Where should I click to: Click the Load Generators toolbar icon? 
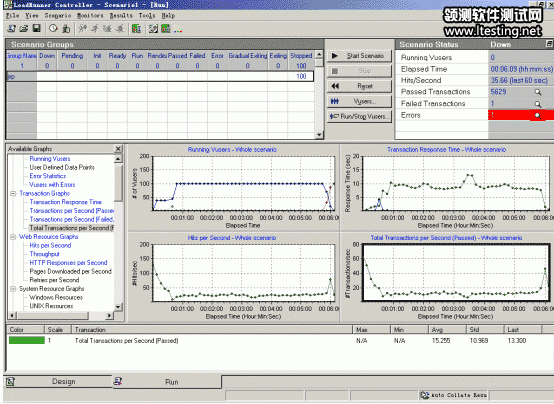click(x=66, y=29)
